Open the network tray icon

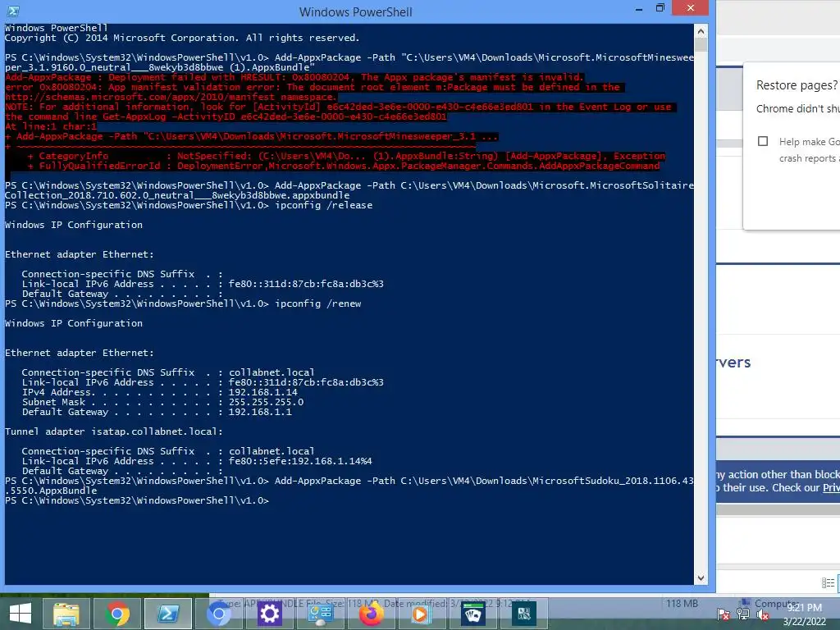point(743,614)
